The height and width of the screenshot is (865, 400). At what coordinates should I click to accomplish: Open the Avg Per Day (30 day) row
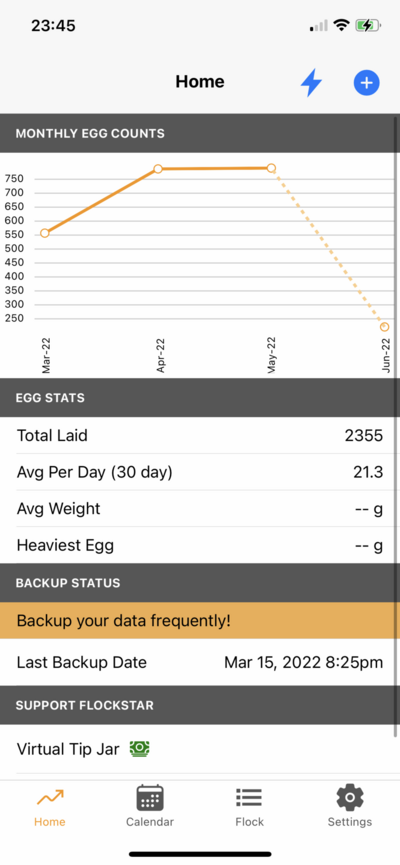point(200,472)
